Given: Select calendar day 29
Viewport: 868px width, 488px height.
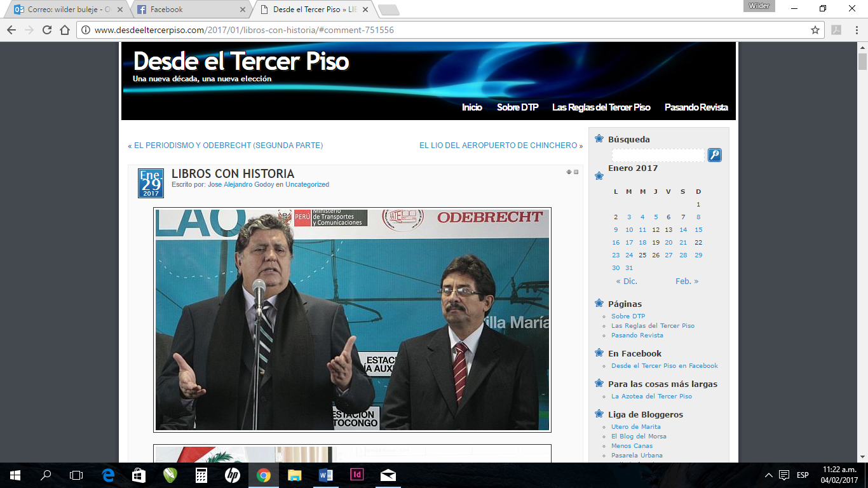Looking at the screenshot, I should tap(698, 255).
